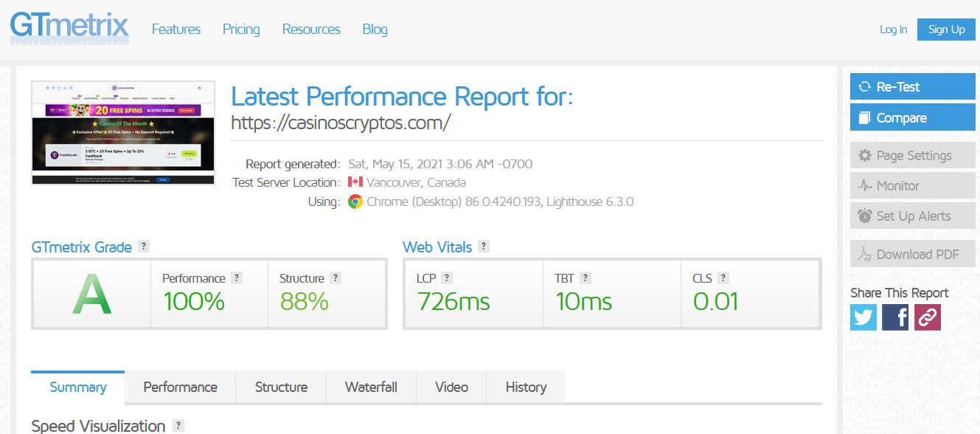Click the GTmetrix logo
The image size is (980, 434).
click(x=69, y=27)
